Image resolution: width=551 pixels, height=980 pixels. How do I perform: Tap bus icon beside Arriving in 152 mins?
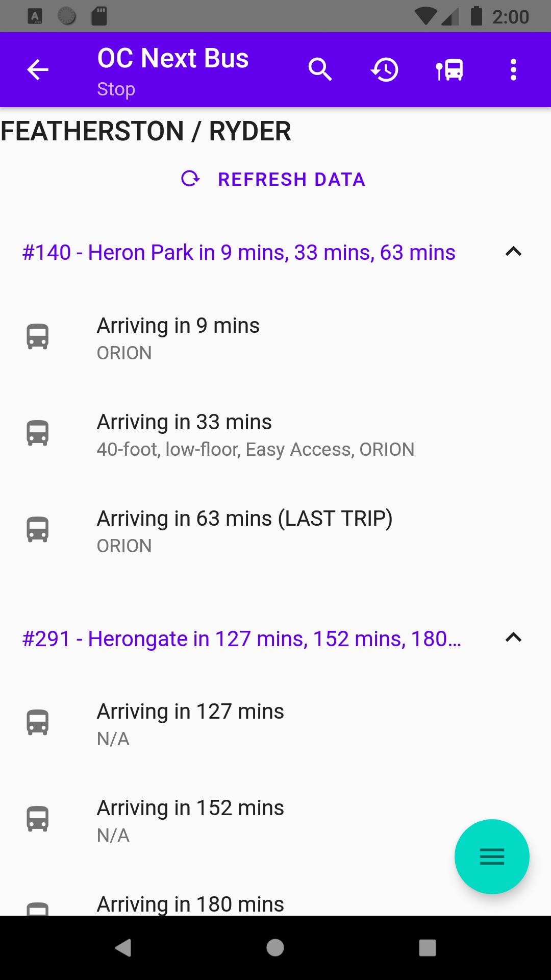(37, 819)
